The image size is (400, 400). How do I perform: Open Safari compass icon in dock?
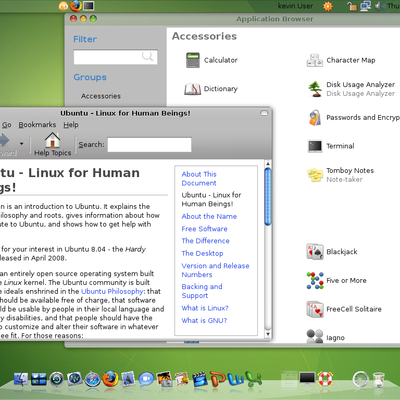(92, 379)
